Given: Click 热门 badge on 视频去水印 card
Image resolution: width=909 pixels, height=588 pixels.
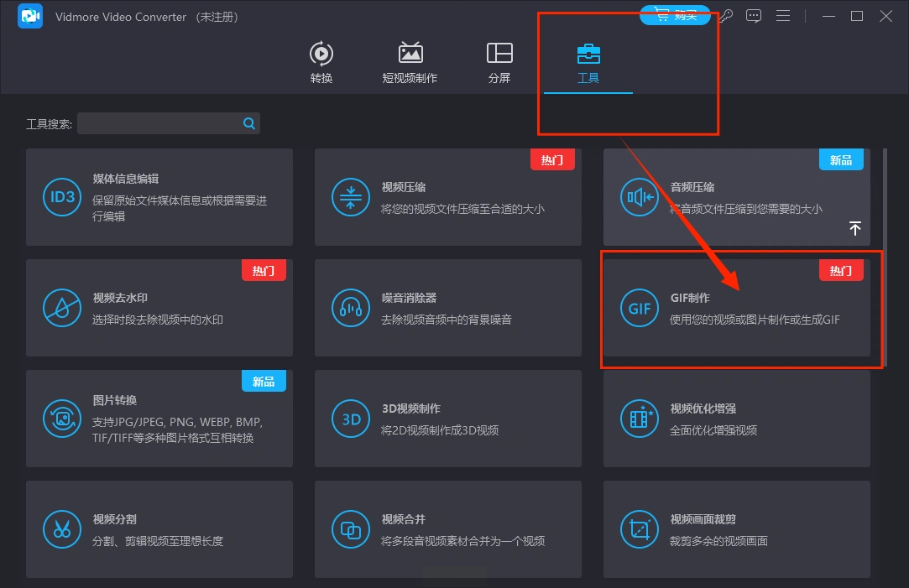Looking at the screenshot, I should (x=264, y=271).
